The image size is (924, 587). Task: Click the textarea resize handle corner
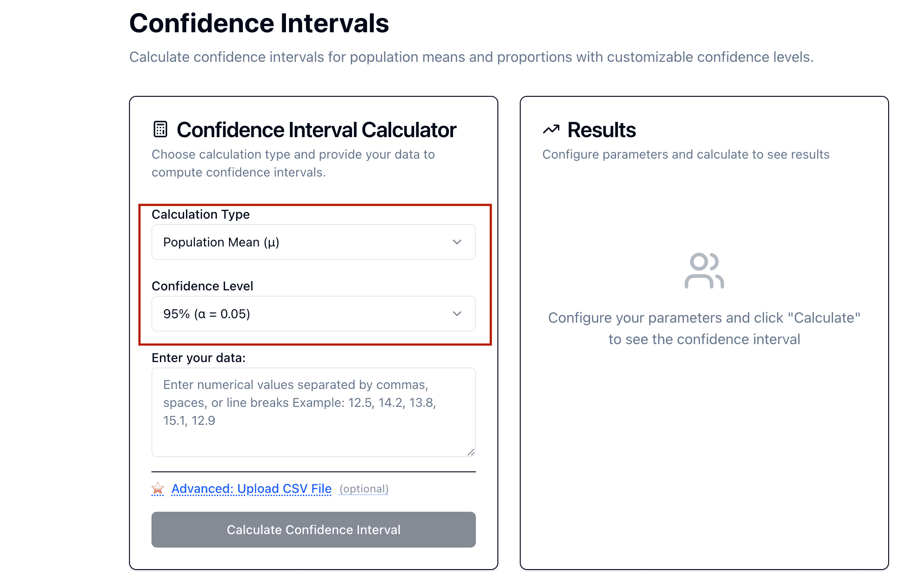pyautogui.click(x=471, y=452)
